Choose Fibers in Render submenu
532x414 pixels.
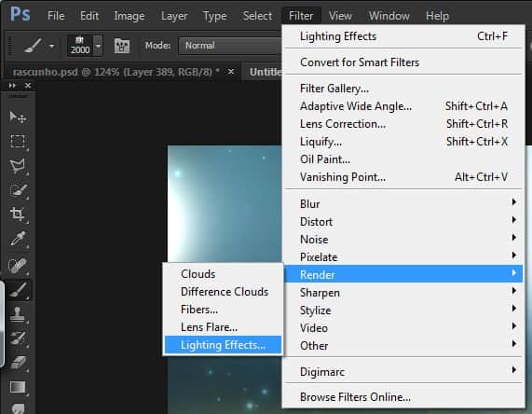pyautogui.click(x=224, y=309)
